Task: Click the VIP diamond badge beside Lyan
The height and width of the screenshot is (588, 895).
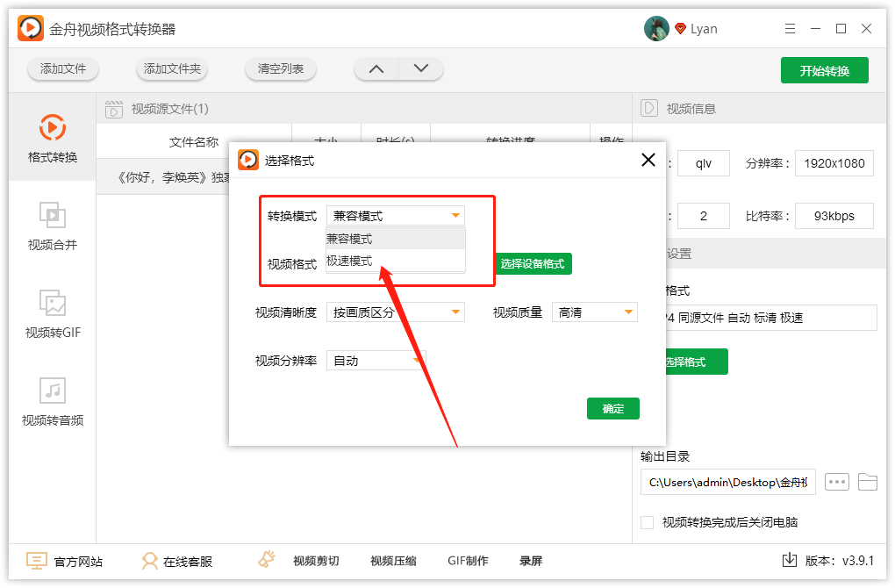Action: [680, 29]
